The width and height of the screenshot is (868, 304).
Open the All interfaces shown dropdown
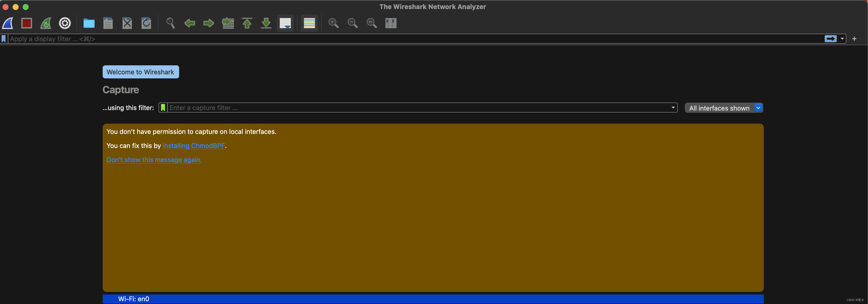click(723, 108)
